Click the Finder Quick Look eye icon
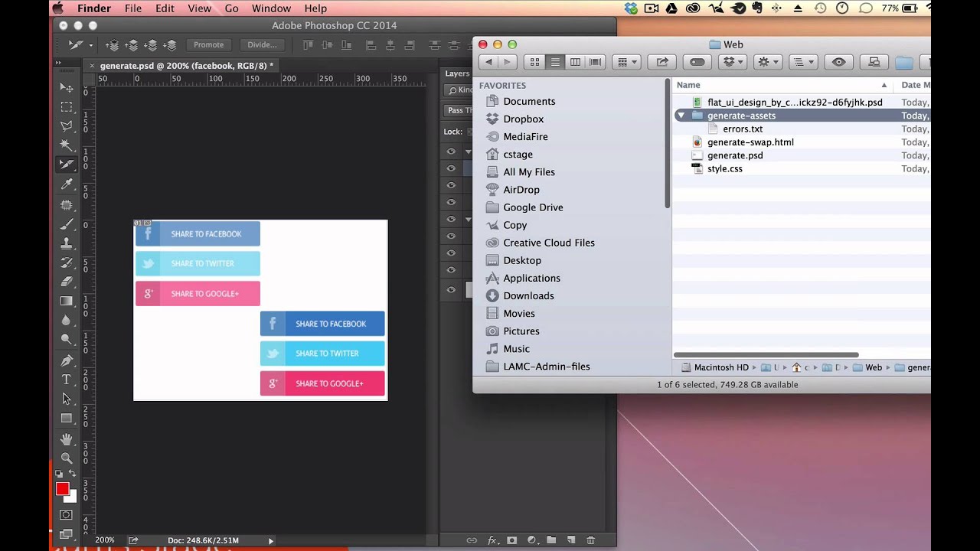Viewport: 980px width, 551px height. point(839,62)
